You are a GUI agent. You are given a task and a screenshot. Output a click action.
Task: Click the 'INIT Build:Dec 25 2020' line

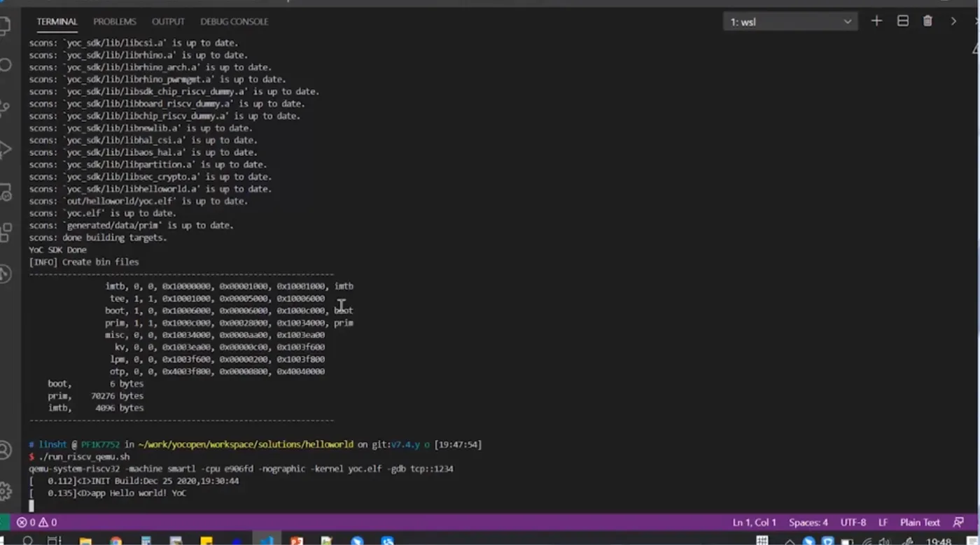[134, 481]
